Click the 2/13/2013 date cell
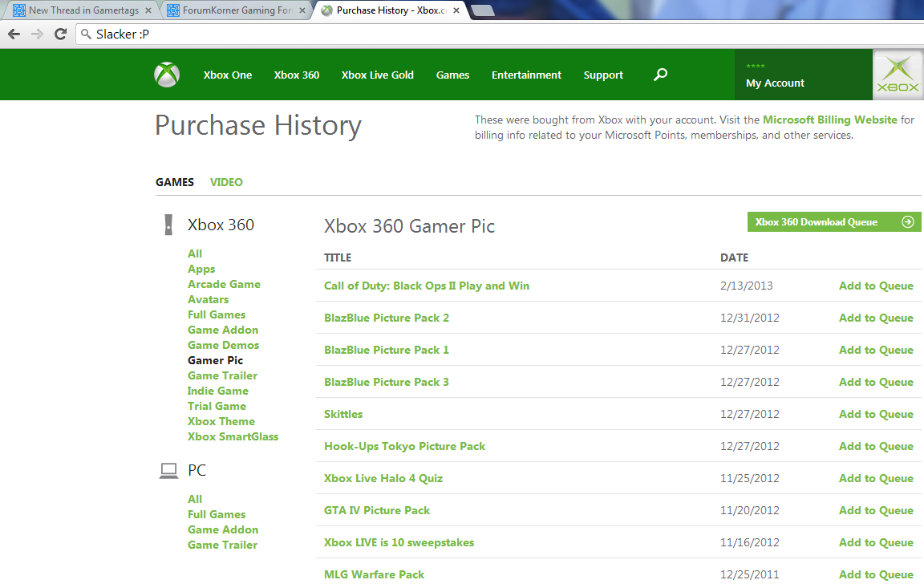Viewport: 924px width, 588px height. coord(746,286)
